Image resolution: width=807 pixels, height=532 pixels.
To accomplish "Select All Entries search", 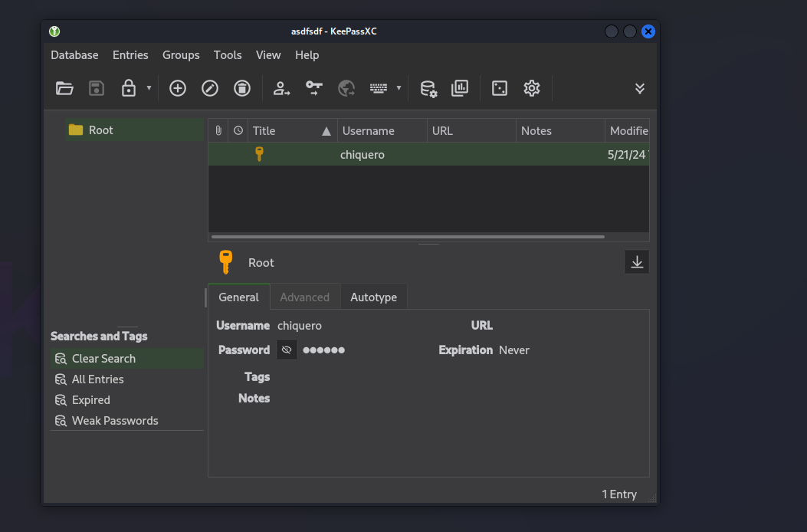I will point(127,379).
